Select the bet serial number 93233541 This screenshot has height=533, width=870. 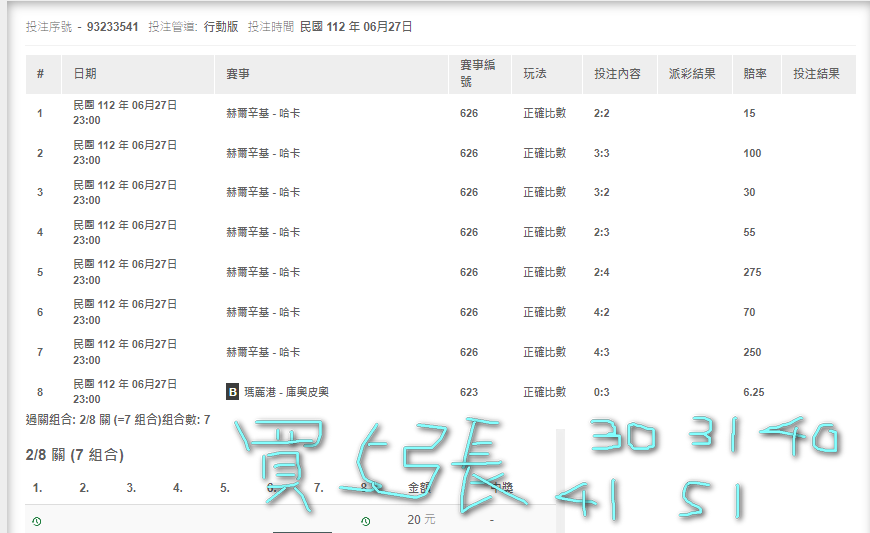pyautogui.click(x=113, y=27)
